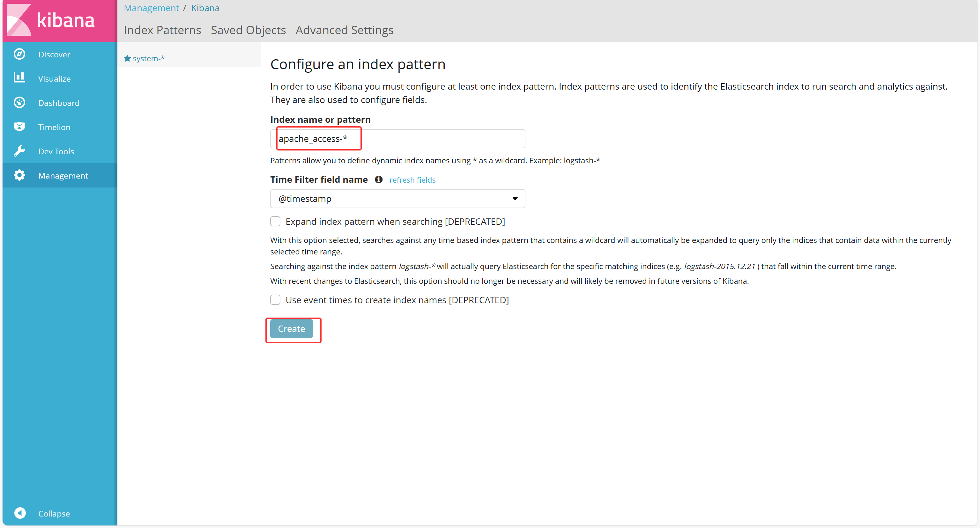Collapse the sidebar navigation
Image resolution: width=980 pixels, height=528 pixels.
(x=60, y=513)
